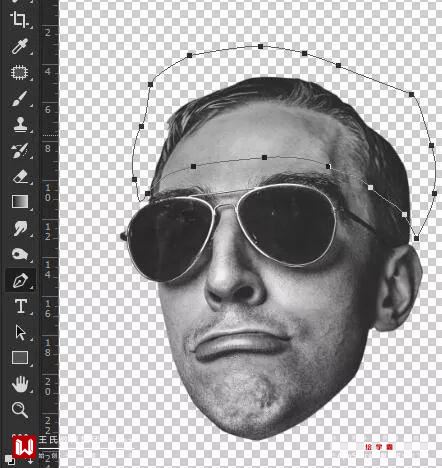Select the History Brush tool

19,150
